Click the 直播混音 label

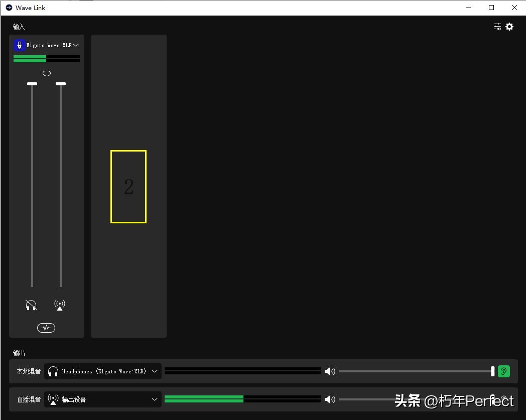tap(29, 399)
